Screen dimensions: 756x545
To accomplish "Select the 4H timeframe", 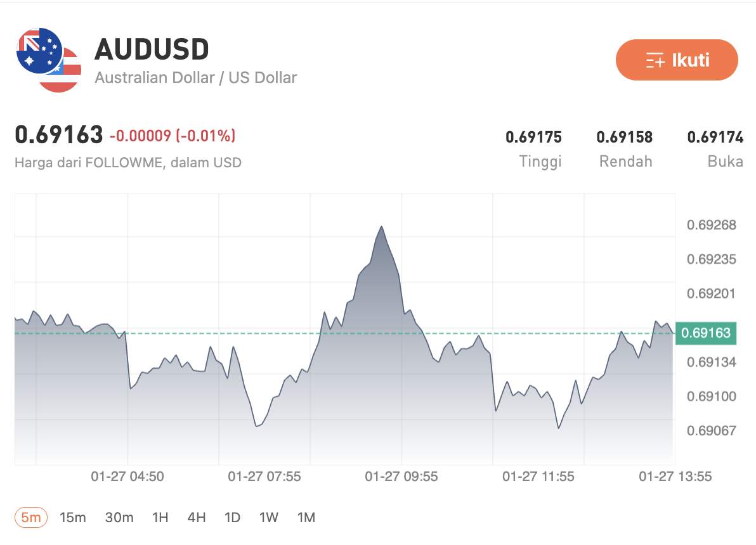I will (x=196, y=517).
